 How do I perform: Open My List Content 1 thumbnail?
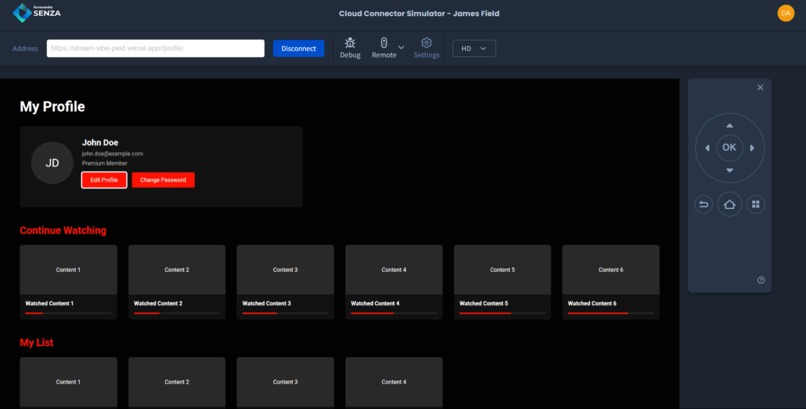pos(68,382)
